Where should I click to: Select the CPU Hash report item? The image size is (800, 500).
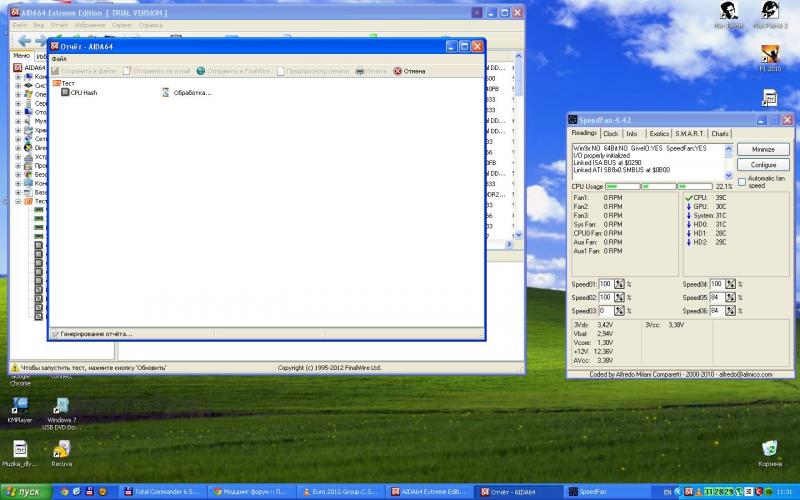pos(79,93)
